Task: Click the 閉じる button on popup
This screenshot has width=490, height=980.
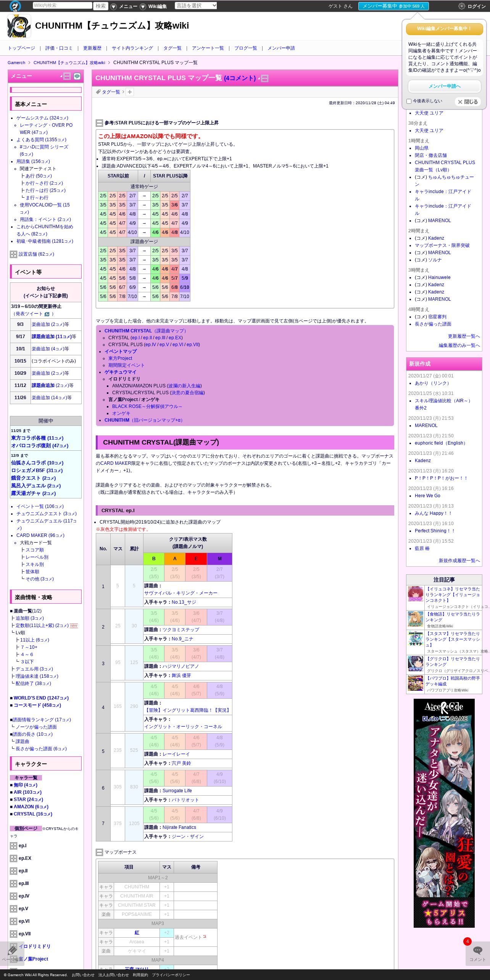Action: click(x=468, y=102)
